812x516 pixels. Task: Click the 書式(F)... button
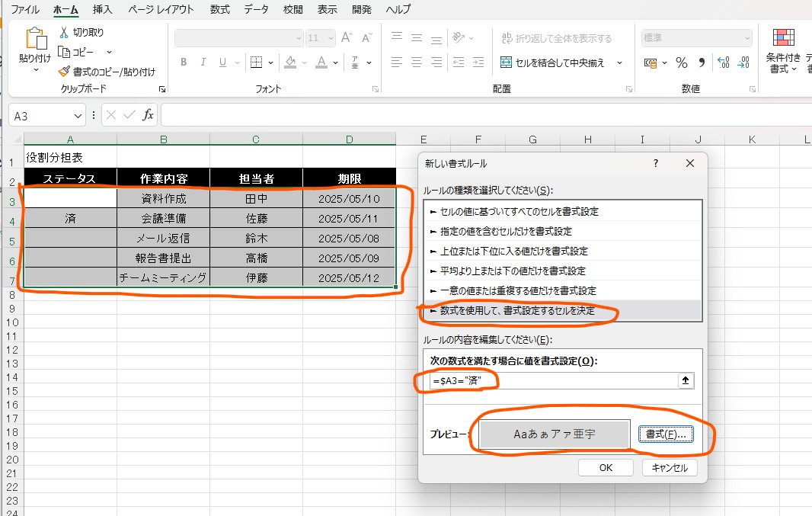tap(666, 434)
